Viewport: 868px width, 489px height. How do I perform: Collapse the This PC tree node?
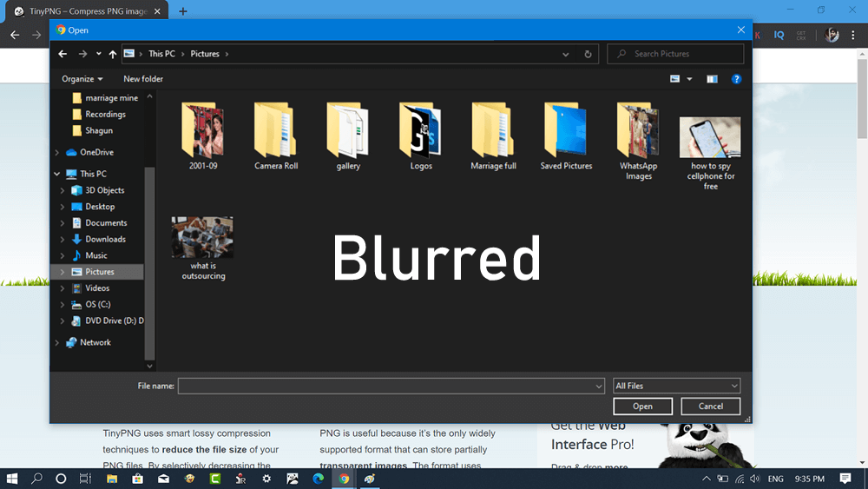pyautogui.click(x=57, y=174)
